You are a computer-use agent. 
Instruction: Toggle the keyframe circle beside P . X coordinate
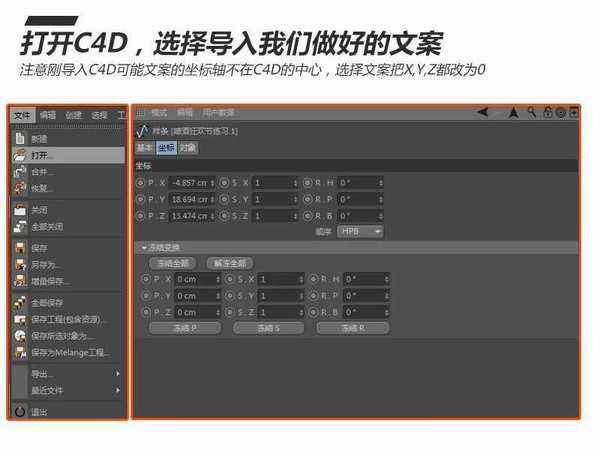(140, 183)
